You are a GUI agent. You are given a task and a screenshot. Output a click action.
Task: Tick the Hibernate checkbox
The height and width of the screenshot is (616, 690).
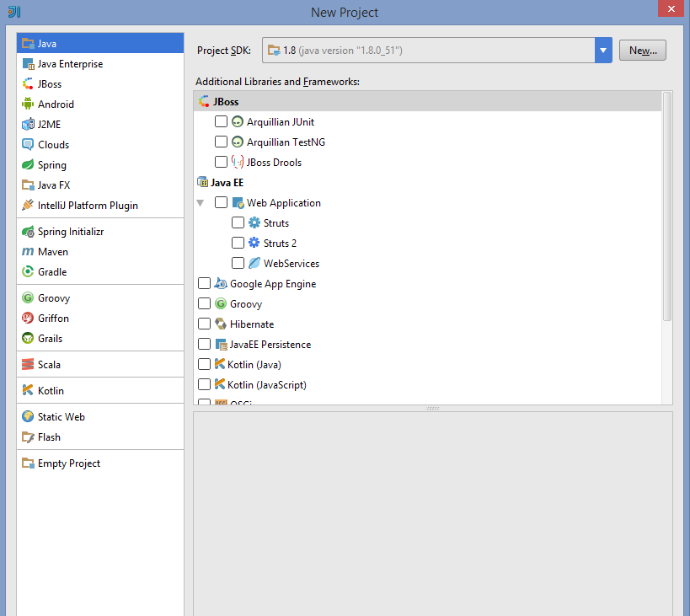(x=204, y=324)
